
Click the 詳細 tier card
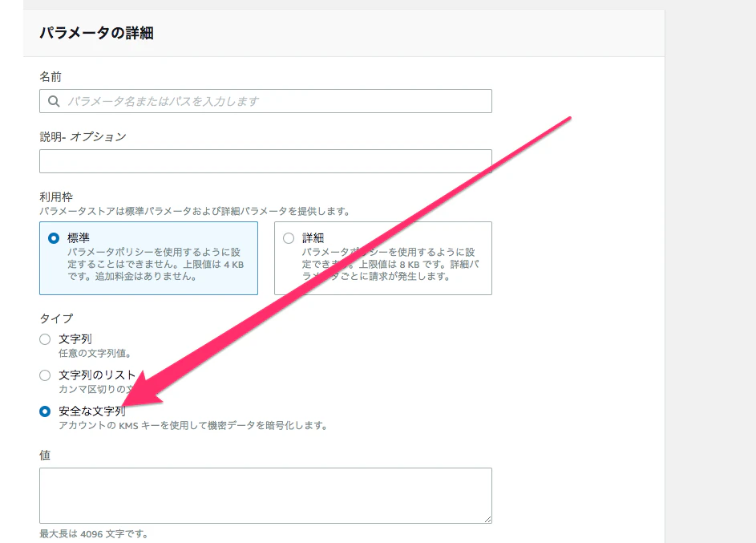[383, 258]
